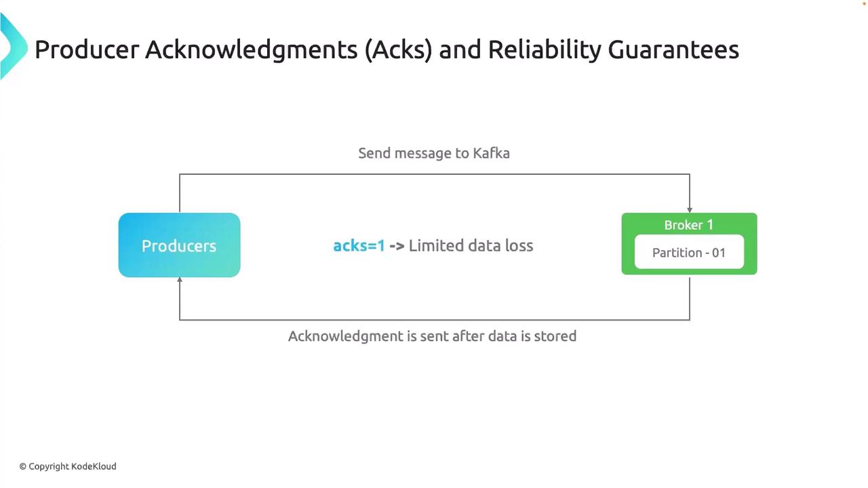Click the "Limited data loss" text
The width and height of the screenshot is (868, 488).
point(471,246)
